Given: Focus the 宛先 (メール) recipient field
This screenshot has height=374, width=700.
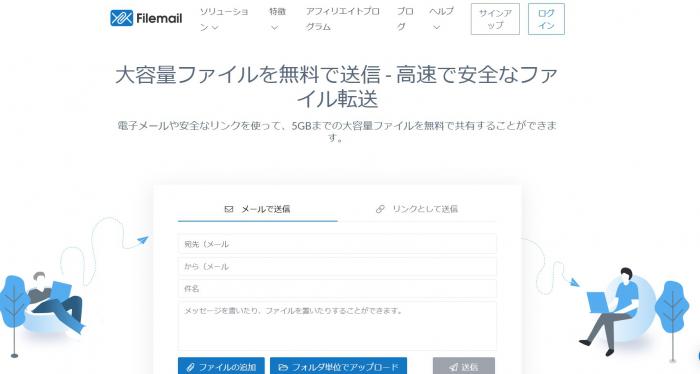Looking at the screenshot, I should click(x=337, y=244).
